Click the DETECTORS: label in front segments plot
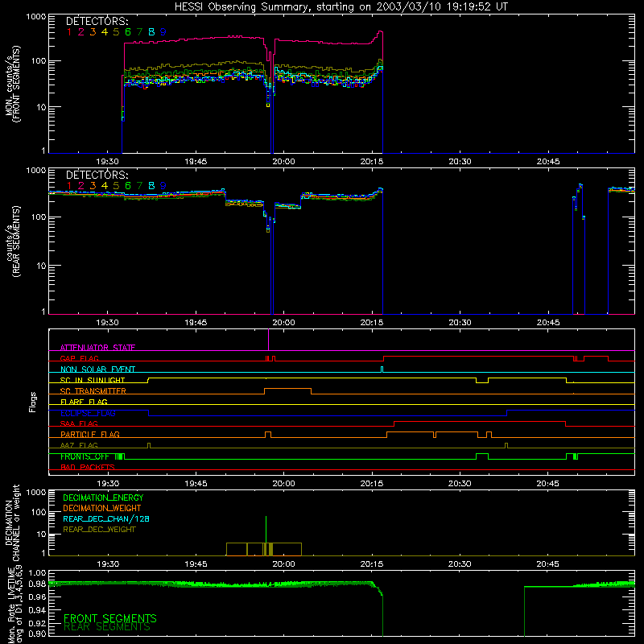The width and height of the screenshot is (644, 644). pyautogui.click(x=97, y=21)
